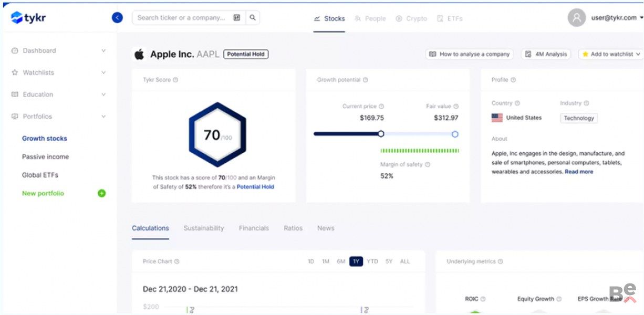Viewport: 644px width, 315px height.
Task: Click the Current price info icon
Action: (381, 106)
